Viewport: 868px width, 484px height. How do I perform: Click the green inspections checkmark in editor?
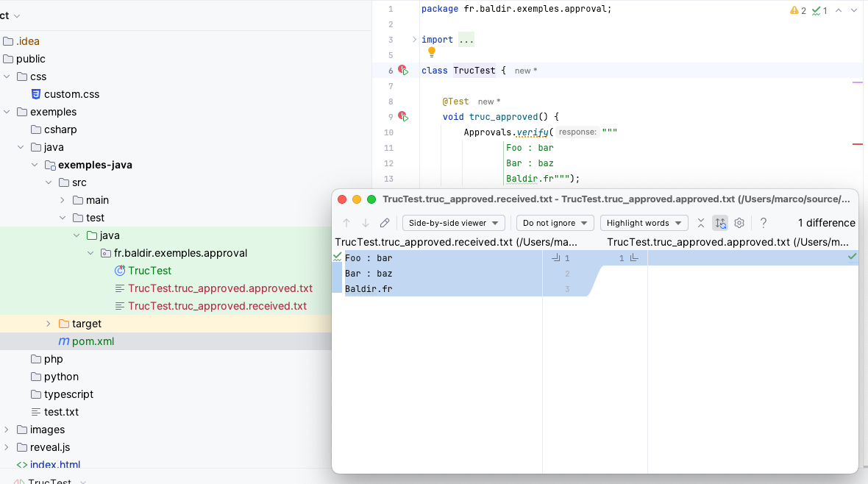[x=817, y=10]
